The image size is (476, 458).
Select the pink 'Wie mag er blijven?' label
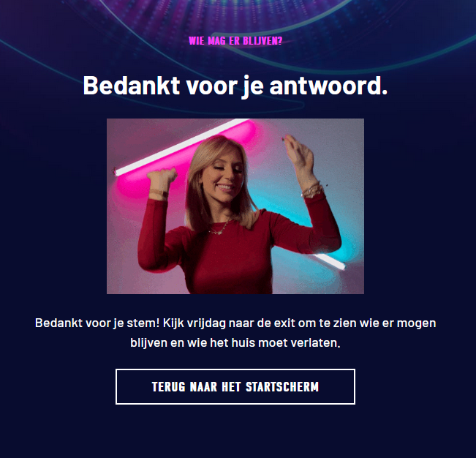click(235, 41)
